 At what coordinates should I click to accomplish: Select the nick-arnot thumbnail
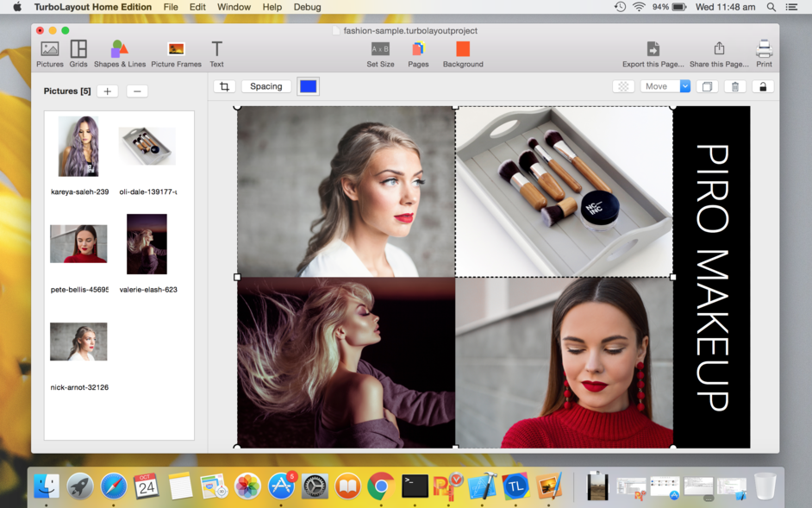point(78,342)
